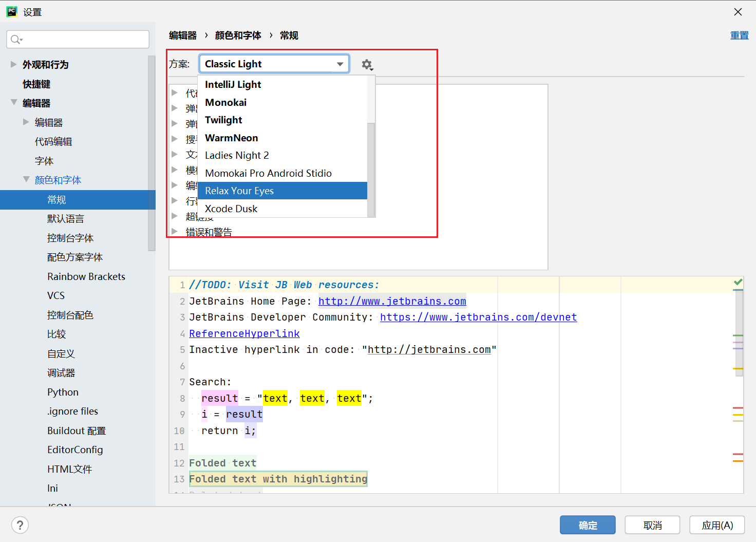Screen dimensions: 756x542
Task: Select Rainbow Brackets settings item
Action: coord(86,276)
